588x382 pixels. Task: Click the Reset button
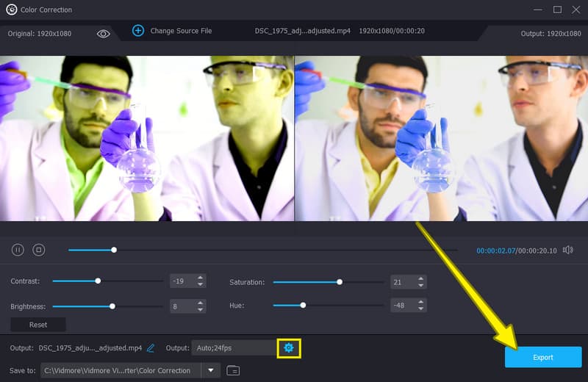[38, 325]
